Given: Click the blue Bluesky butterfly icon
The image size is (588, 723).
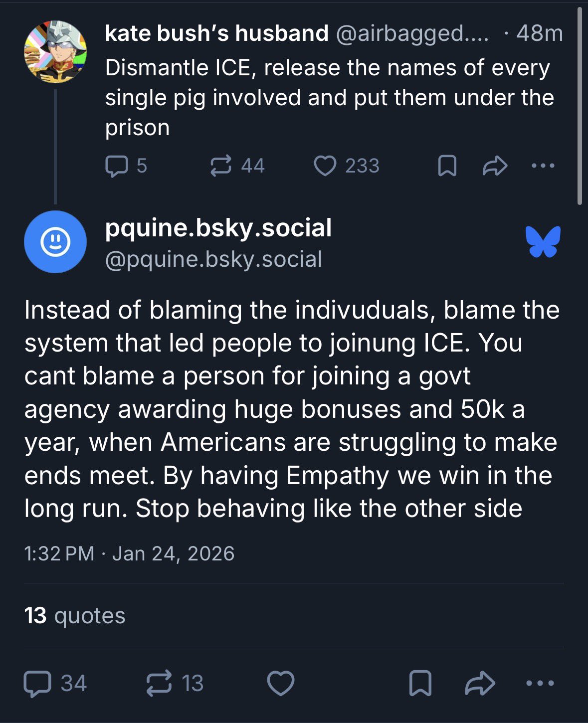Looking at the screenshot, I should pyautogui.click(x=543, y=242).
